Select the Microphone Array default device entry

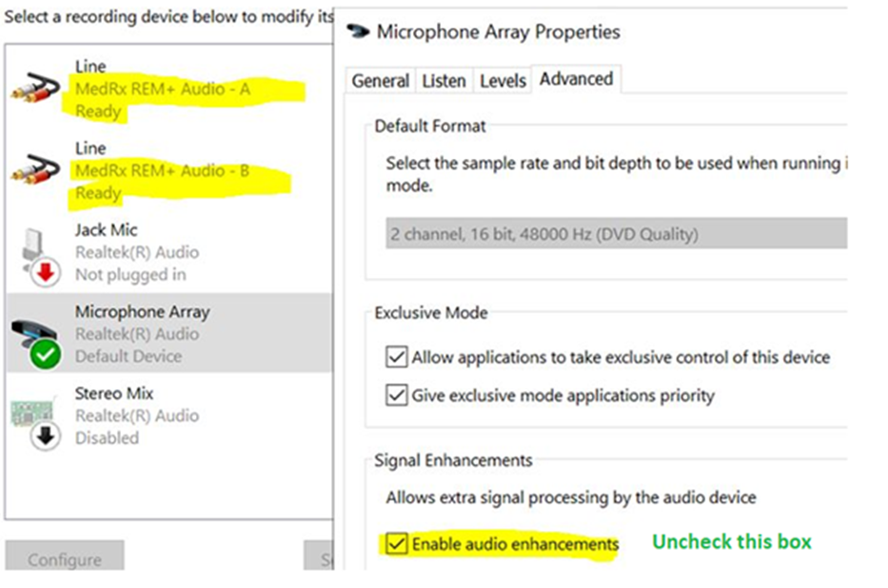(171, 334)
